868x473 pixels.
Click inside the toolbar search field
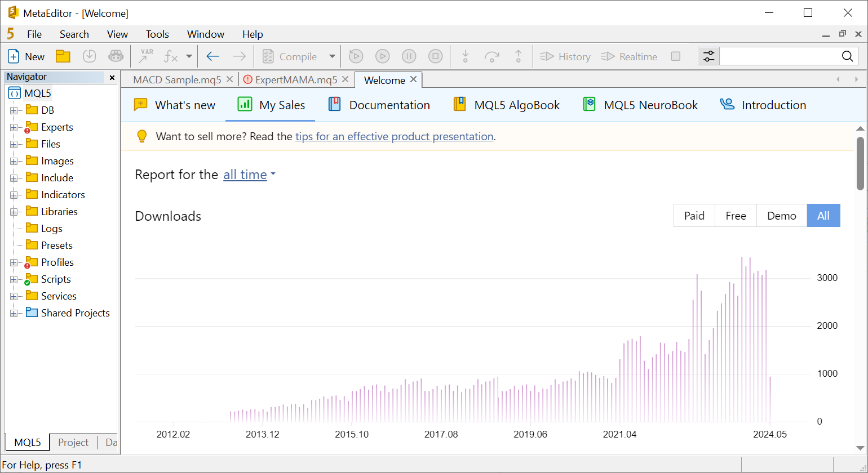pos(786,56)
